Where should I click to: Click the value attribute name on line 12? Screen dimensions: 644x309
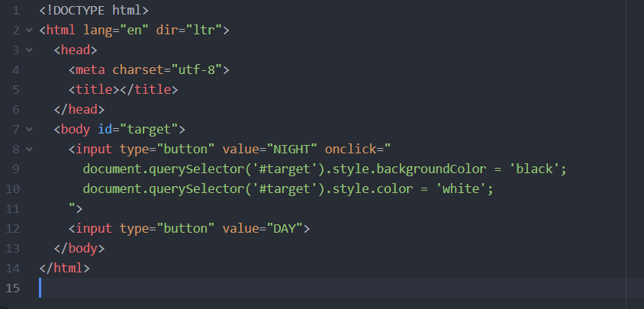(x=240, y=228)
